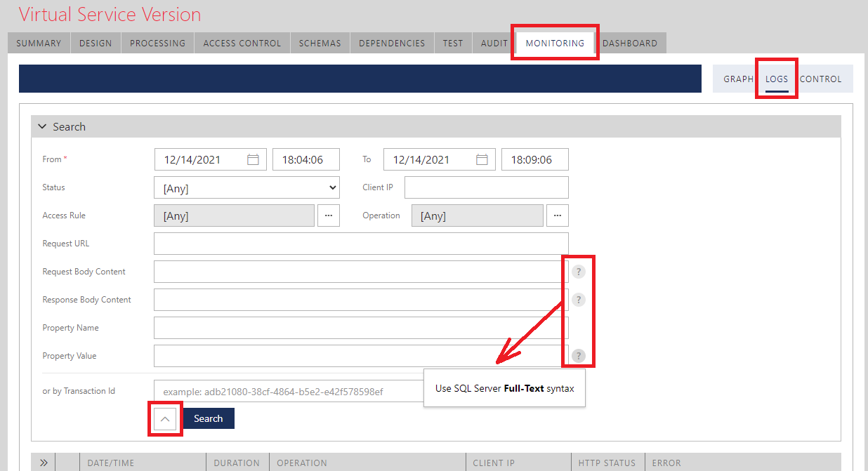This screenshot has height=471, width=868.
Task: Select the Control view tab
Action: [x=821, y=79]
